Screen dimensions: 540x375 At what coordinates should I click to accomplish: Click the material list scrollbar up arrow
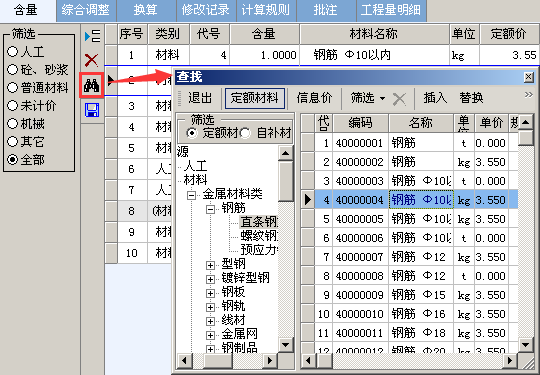tap(526, 122)
